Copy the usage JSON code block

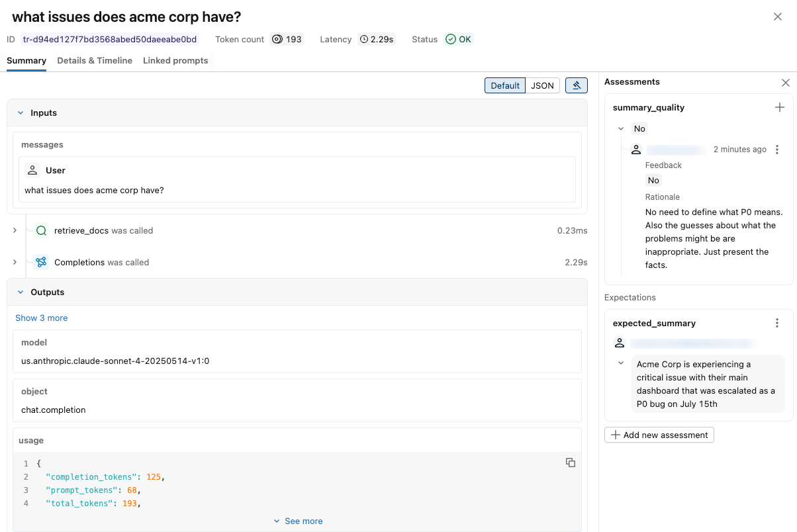tap(570, 463)
